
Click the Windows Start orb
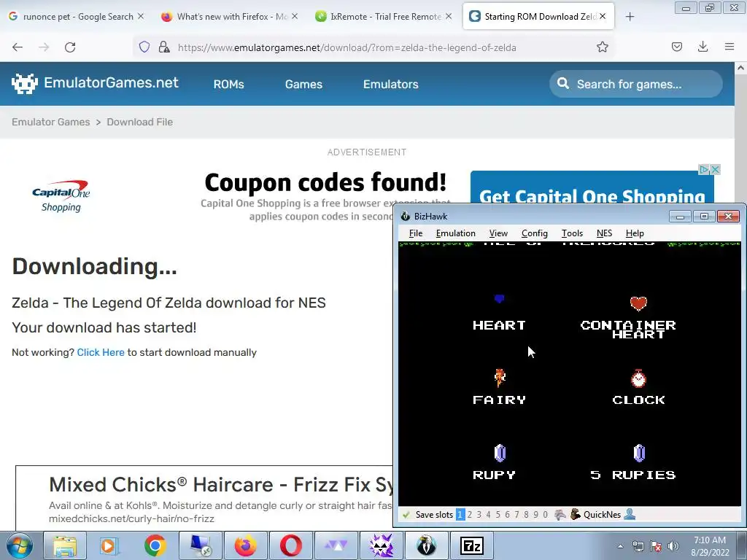point(19,545)
